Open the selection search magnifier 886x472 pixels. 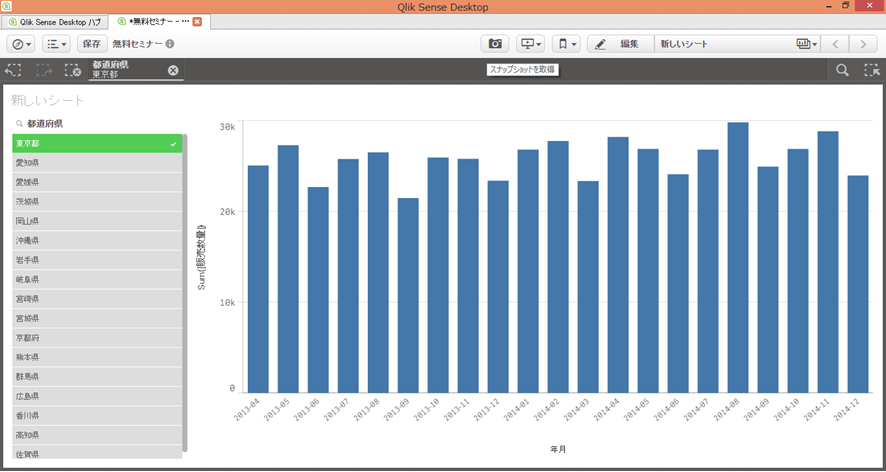(843, 70)
